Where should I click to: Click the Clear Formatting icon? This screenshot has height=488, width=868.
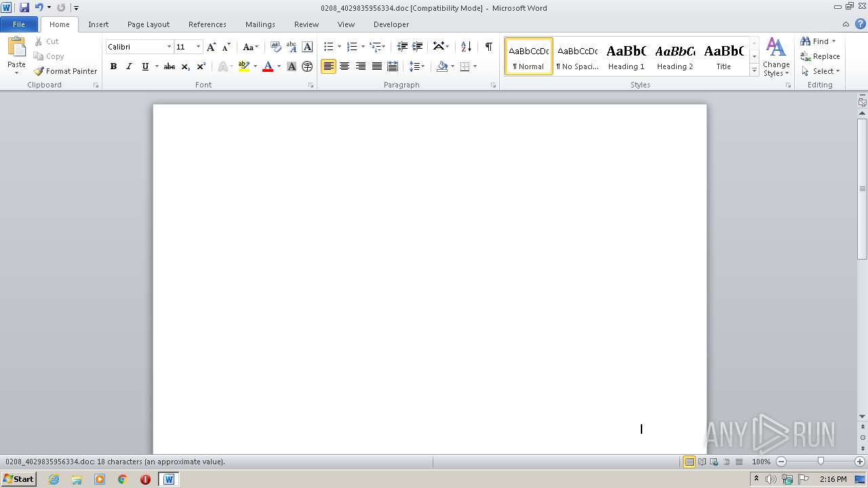(x=275, y=47)
